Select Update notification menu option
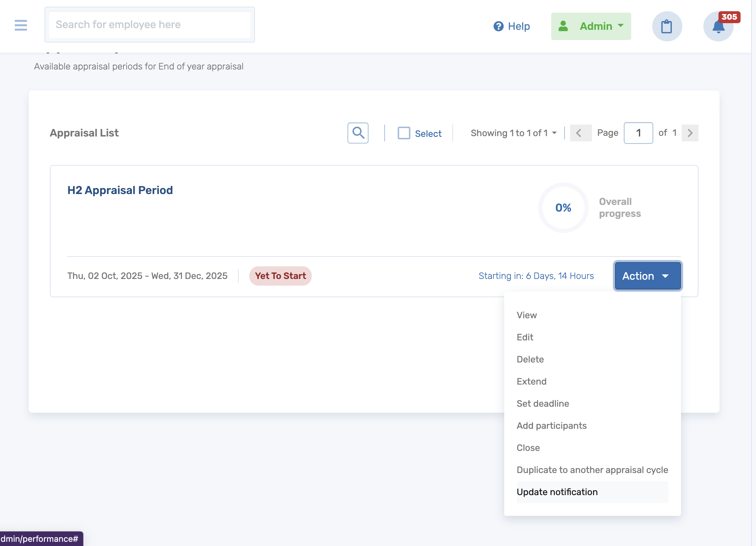Screen dimensions: 756x546 click(x=557, y=492)
